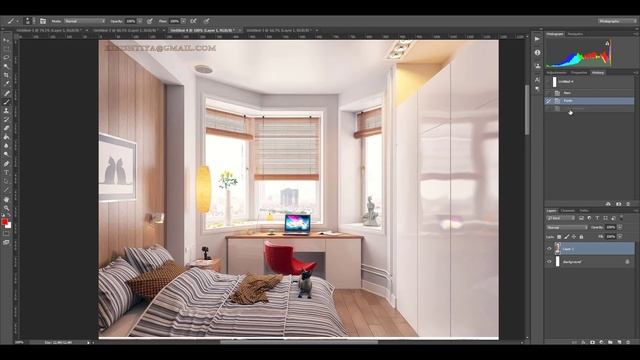Create a new layer from Layers footer
This screenshot has width=640, height=360.
pos(619,342)
